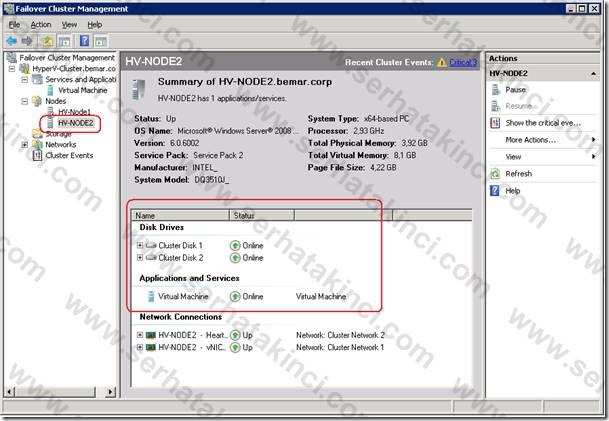
Task: Open the View menu in the menu bar
Action: [x=69, y=25]
